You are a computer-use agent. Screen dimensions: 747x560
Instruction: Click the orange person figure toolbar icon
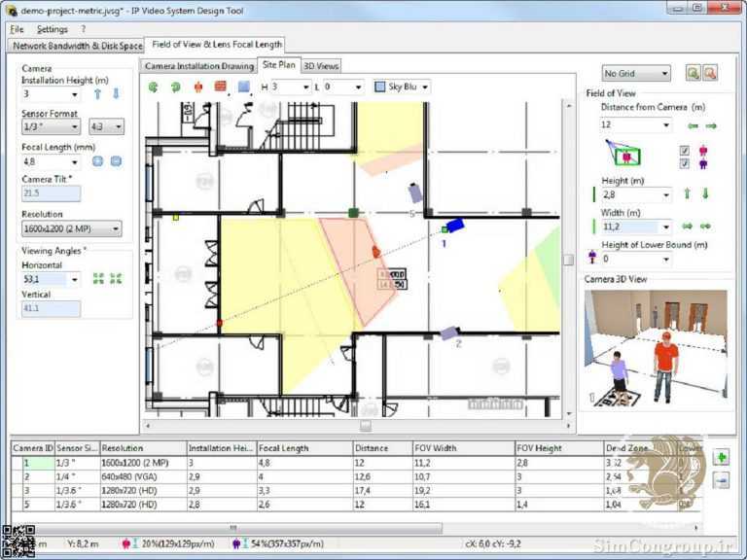coord(198,87)
